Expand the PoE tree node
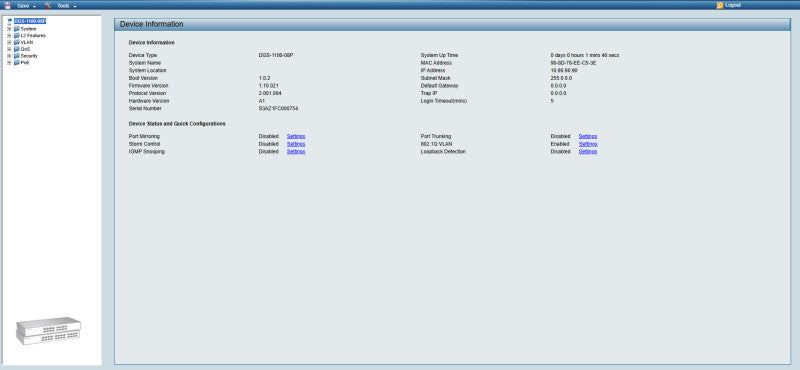The width and height of the screenshot is (800, 370). [x=9, y=62]
